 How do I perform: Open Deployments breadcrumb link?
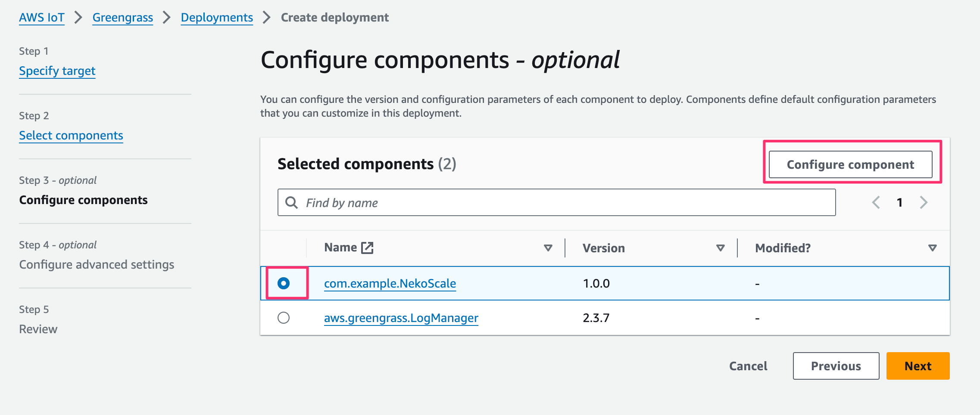click(217, 18)
